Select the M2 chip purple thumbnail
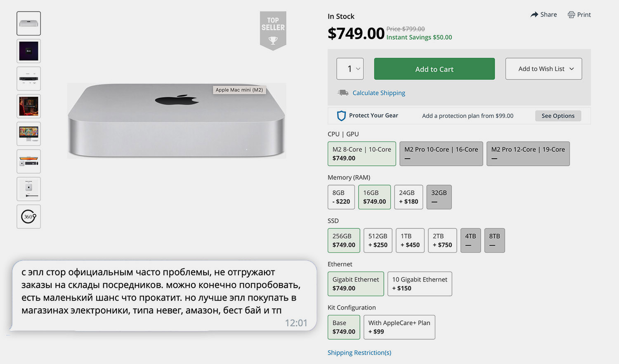Image resolution: width=619 pixels, height=364 pixels. [x=28, y=51]
